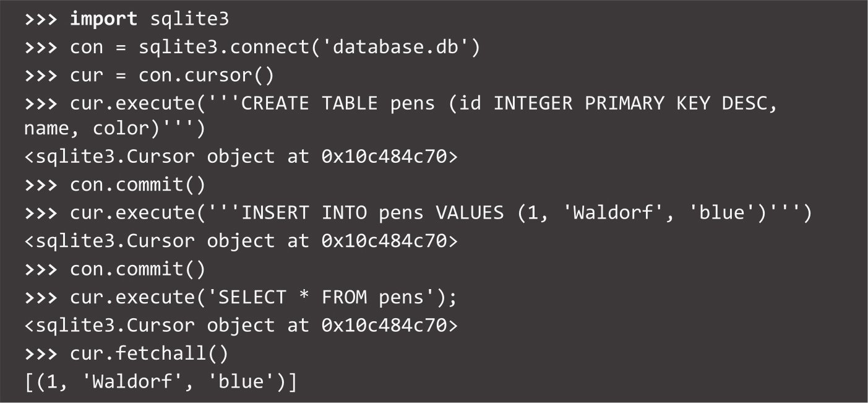Click the last '<sqlite3.Cursor object' output line
The image size is (868, 403).
coord(241,325)
